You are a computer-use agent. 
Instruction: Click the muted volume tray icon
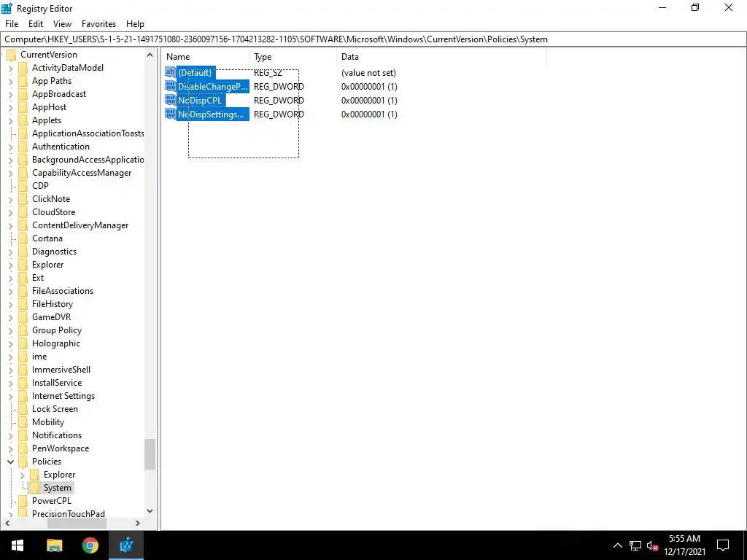652,545
